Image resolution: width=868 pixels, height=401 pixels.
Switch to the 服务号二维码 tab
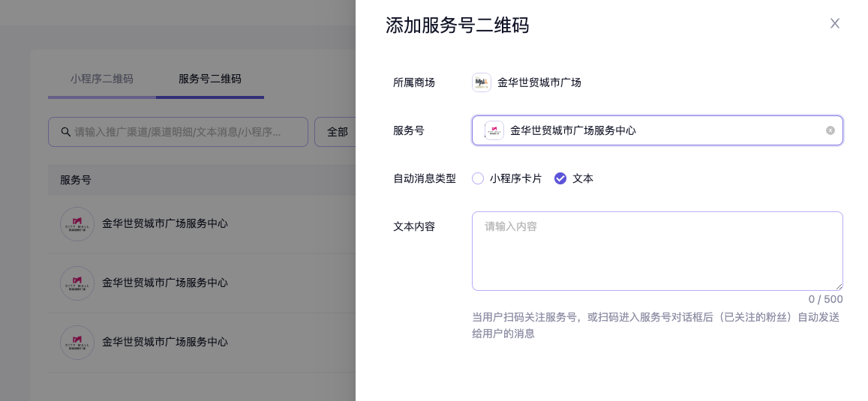(210, 79)
